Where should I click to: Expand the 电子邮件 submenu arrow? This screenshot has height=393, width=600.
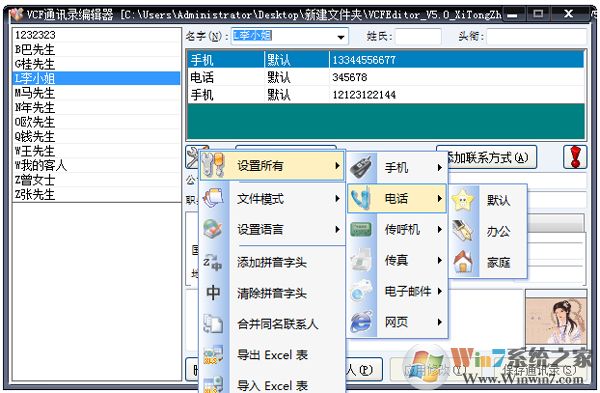tap(440, 291)
